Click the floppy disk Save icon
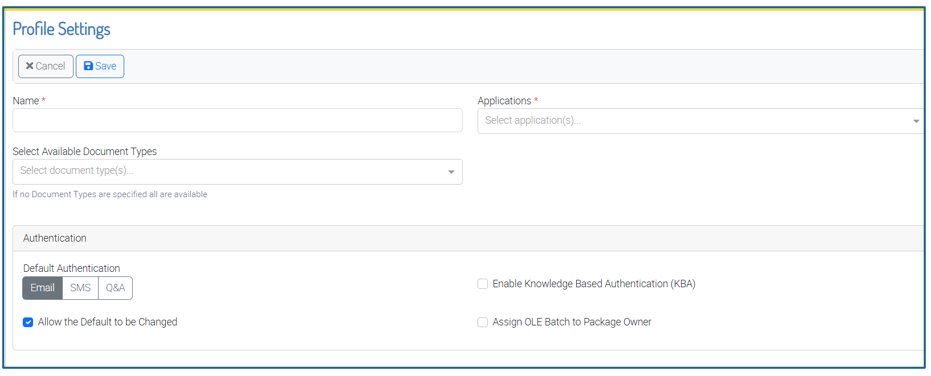Image resolution: width=931 pixels, height=376 pixels. (x=88, y=67)
